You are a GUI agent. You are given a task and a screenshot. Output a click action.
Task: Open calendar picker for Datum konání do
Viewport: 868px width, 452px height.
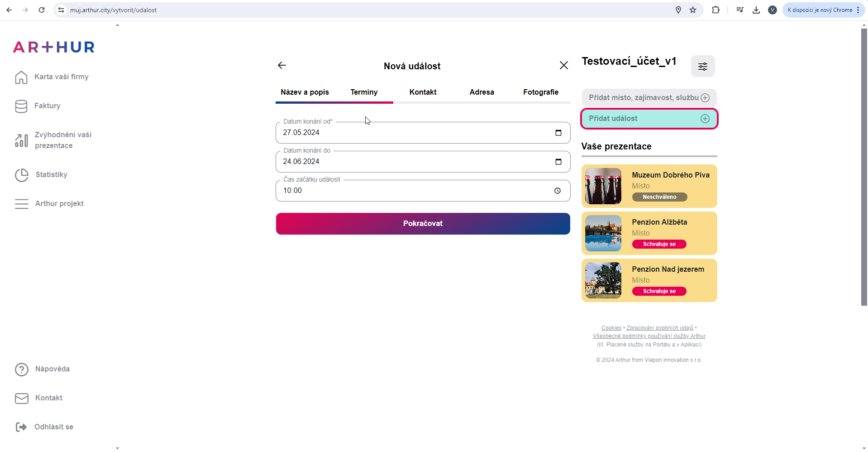[x=558, y=162]
